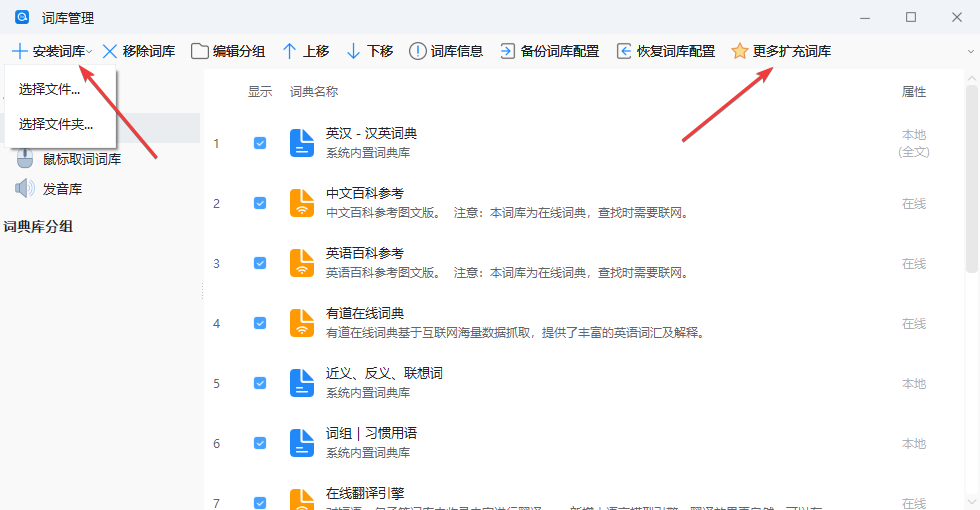Select the 近义、反义、联想词 dictionary entry
Image resolution: width=980 pixels, height=510 pixels.
pos(384,373)
